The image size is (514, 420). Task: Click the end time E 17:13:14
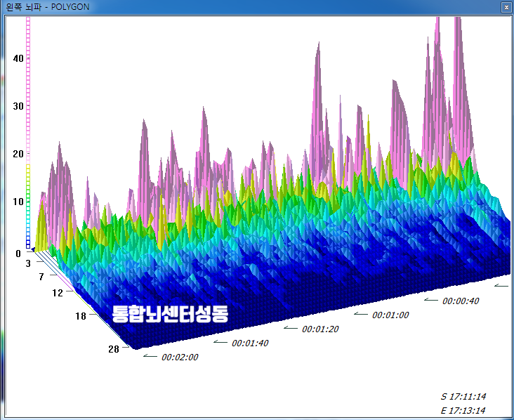463,411
